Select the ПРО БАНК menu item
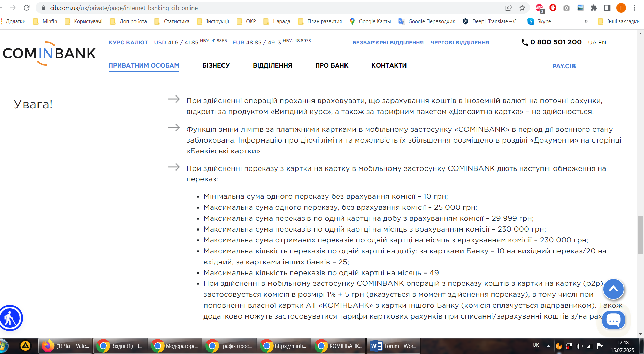Viewport: 644px width, 354px height. click(332, 65)
